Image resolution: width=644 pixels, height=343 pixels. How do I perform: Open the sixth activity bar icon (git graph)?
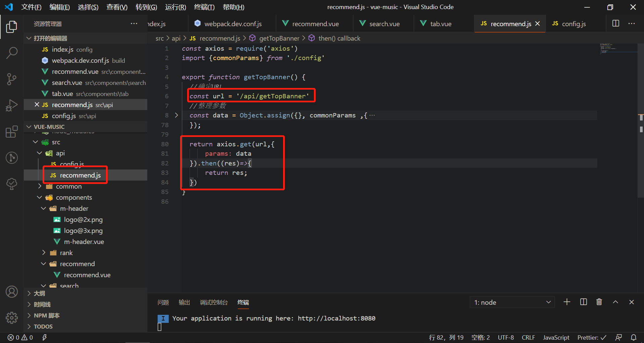coord(12,158)
